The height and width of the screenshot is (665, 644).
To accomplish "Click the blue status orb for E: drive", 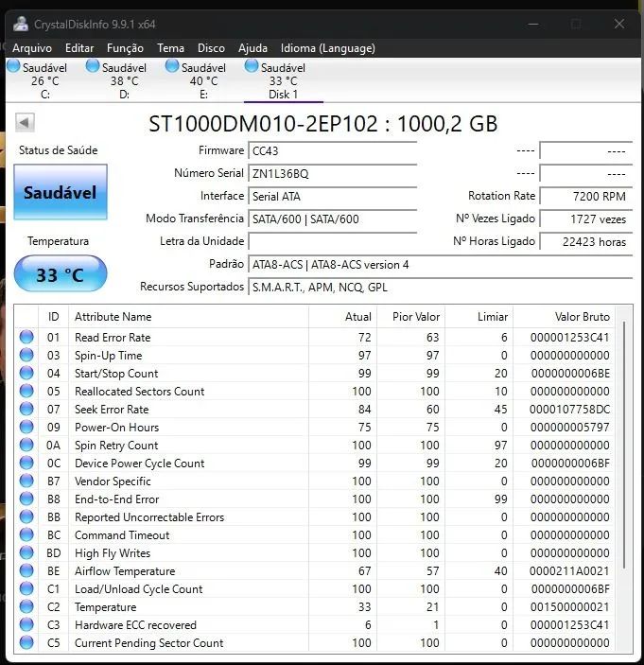I will coord(172,66).
